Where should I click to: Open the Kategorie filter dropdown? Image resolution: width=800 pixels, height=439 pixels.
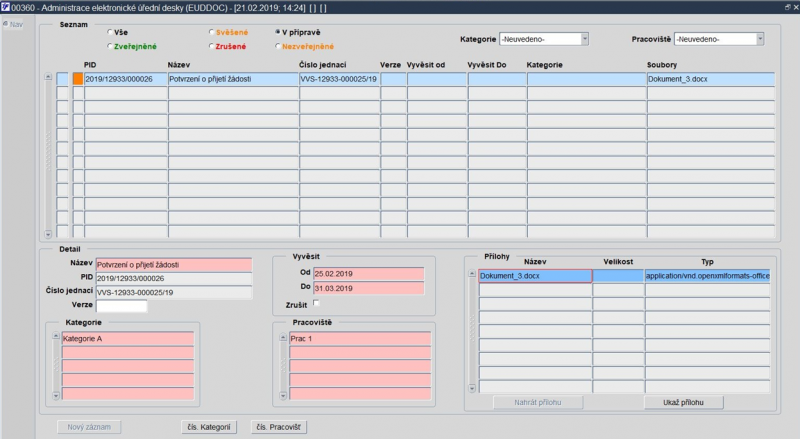(585, 39)
